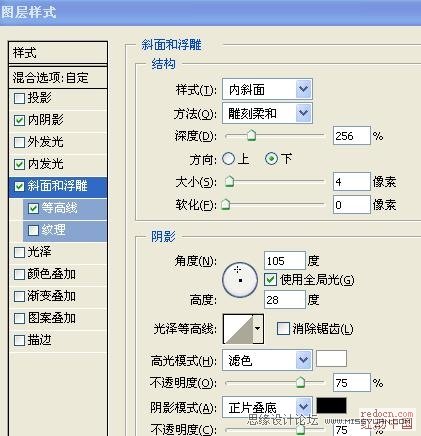Screen dimensions: 421x436
Task: Select the 内阴影 list entry
Action: click(x=58, y=120)
